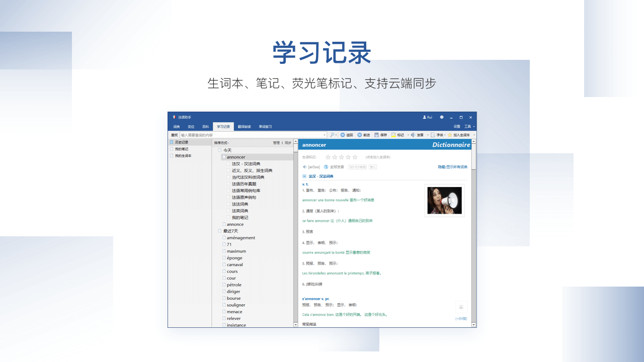This screenshot has width=644, height=362.
Task: Click the 设置 settings button
Action: click(x=457, y=126)
